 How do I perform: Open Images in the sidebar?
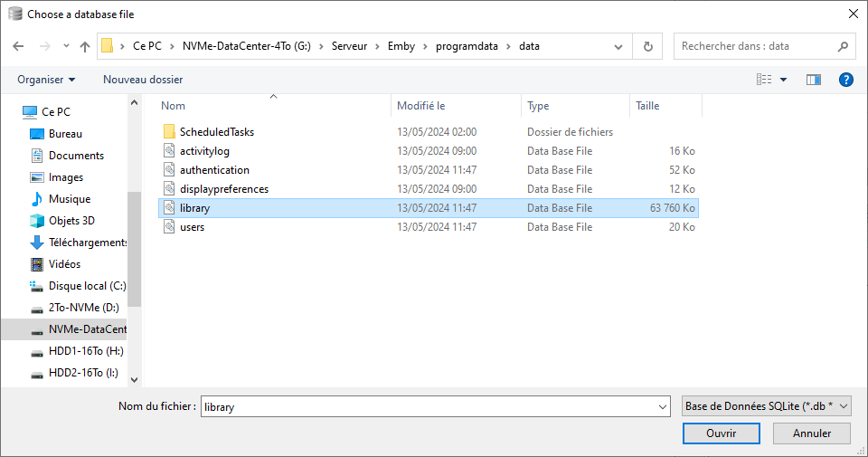click(66, 177)
